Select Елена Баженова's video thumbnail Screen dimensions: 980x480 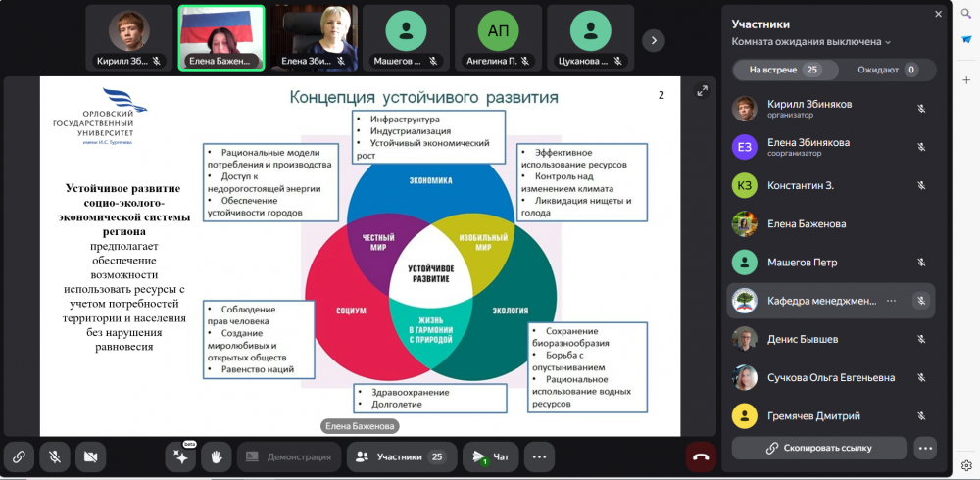tap(220, 38)
